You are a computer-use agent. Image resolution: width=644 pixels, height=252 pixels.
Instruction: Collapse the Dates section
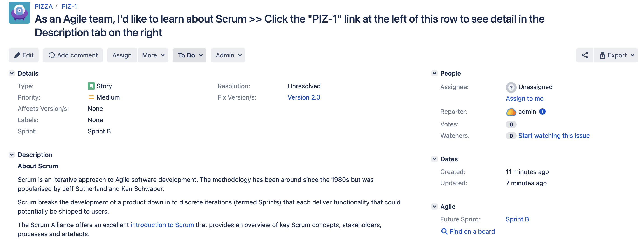pos(434,159)
